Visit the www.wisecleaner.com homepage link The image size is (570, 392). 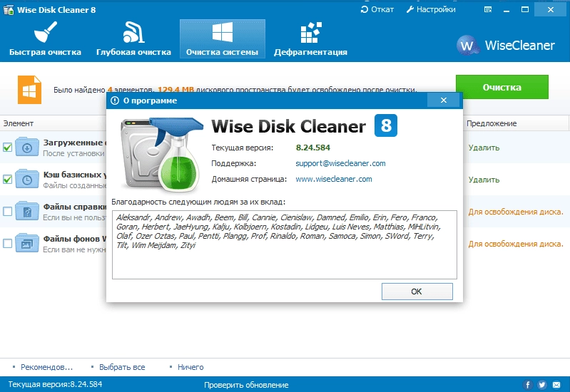[x=333, y=179]
